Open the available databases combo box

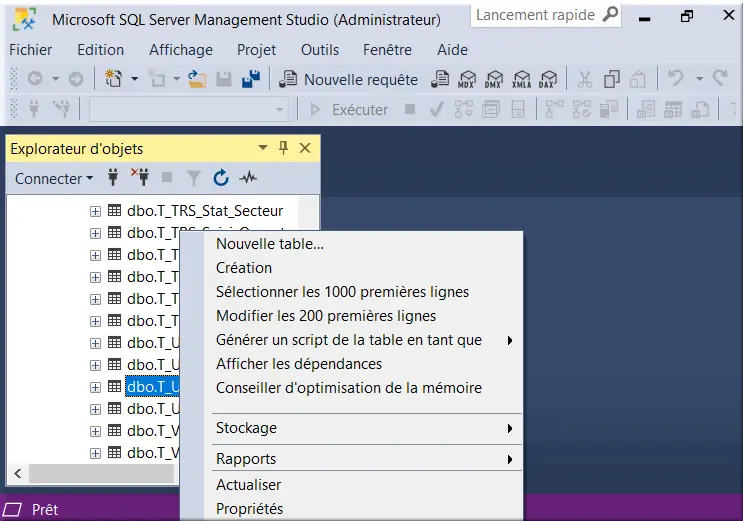coord(189,110)
